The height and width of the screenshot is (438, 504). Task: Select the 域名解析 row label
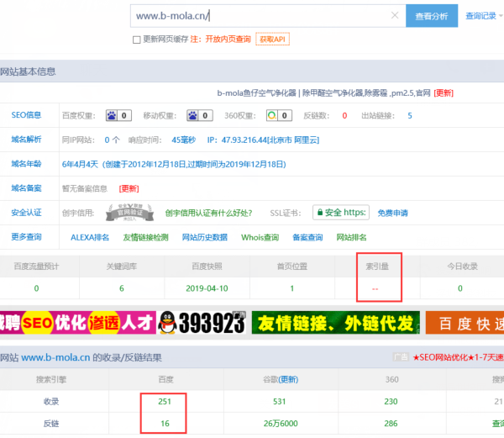[26, 140]
